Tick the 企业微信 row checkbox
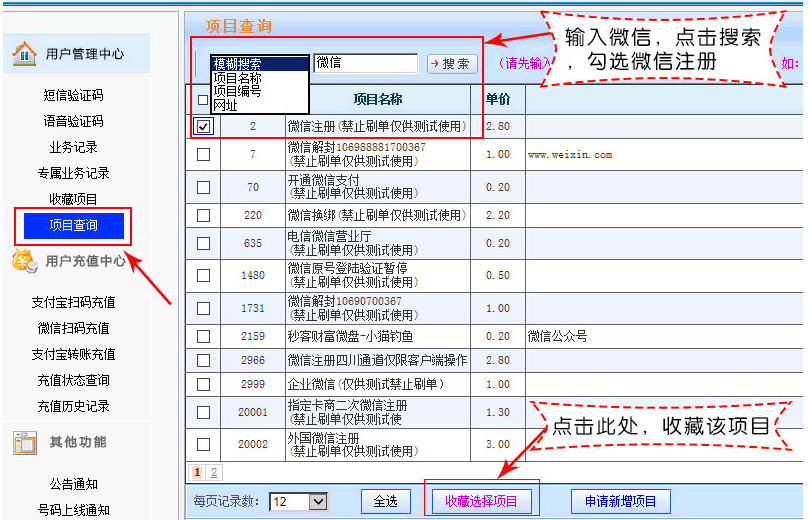 [203, 384]
